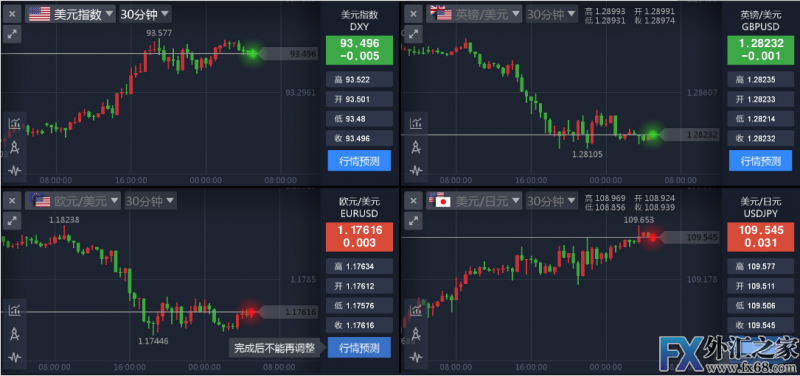The image size is (800, 376).
Task: Change 30分钟 timeframe on 欧元/美元 chart
Action: (151, 201)
